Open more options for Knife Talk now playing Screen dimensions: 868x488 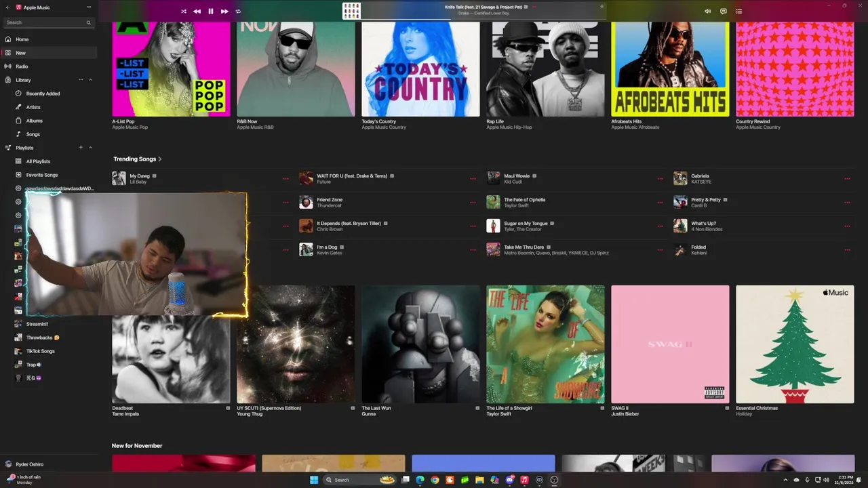(534, 7)
